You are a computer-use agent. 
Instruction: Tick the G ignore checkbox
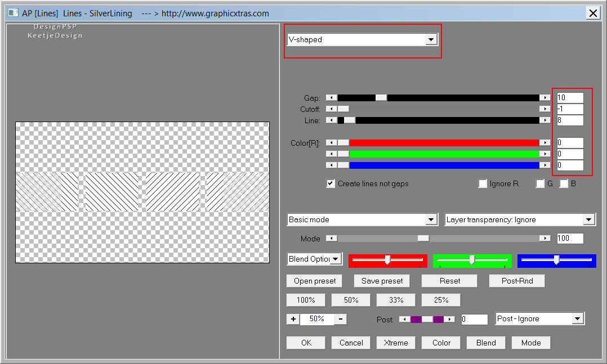click(540, 183)
